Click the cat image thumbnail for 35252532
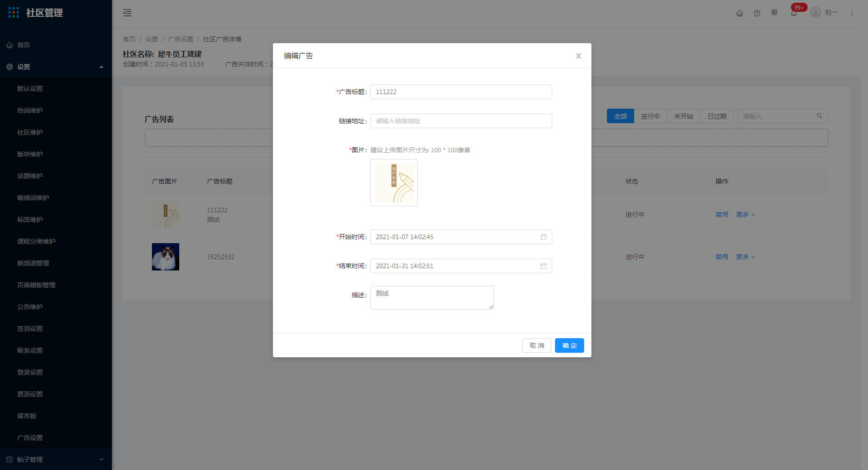This screenshot has height=470, width=868. pos(166,257)
